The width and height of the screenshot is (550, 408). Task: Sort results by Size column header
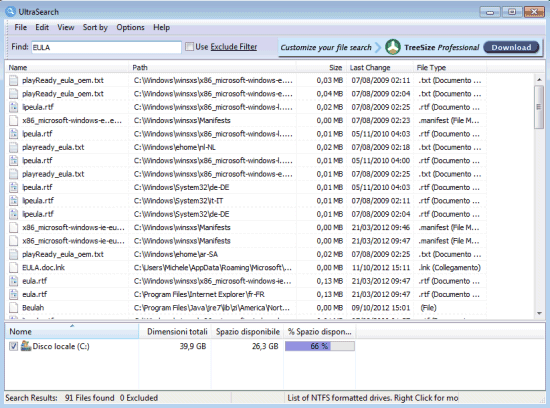pos(321,67)
